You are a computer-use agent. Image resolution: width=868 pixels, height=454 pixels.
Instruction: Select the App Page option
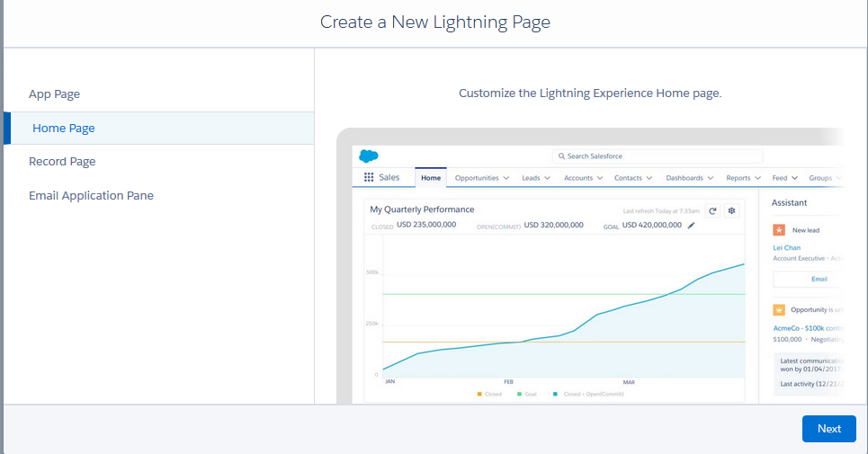point(55,94)
